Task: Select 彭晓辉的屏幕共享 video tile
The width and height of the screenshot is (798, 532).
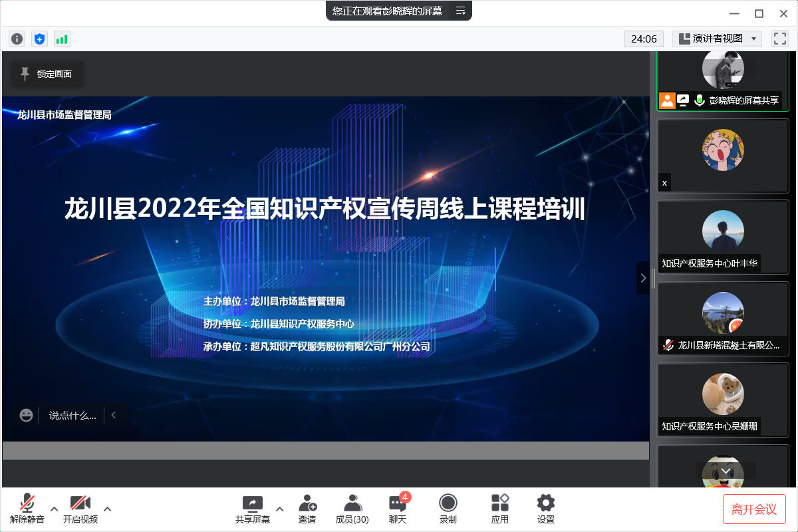Action: point(723,80)
